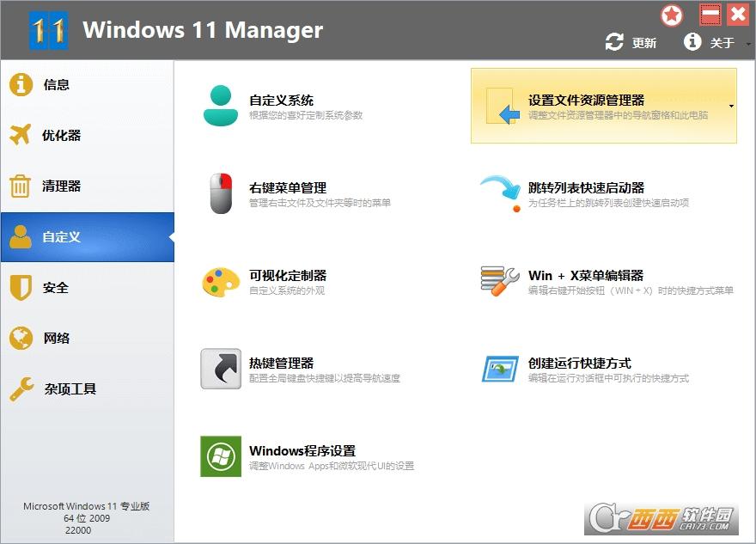
Task: Click the wrench list Win+X菜单编辑器 icon
Action: click(x=501, y=281)
